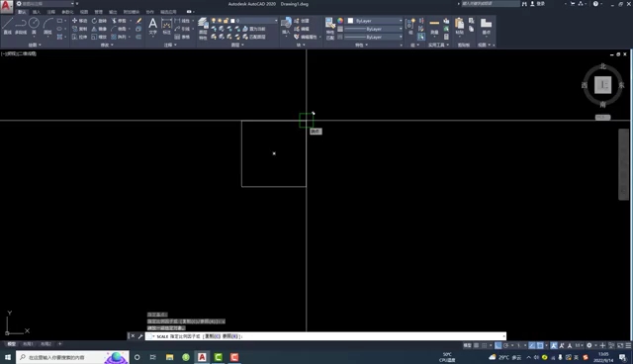Select the Line drawing tool
This screenshot has height=364, width=633.
click(x=8, y=26)
